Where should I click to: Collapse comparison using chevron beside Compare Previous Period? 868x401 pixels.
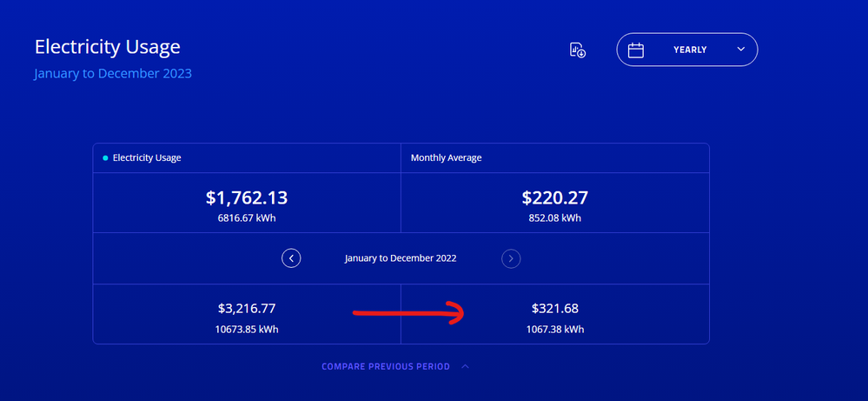pyautogui.click(x=466, y=367)
